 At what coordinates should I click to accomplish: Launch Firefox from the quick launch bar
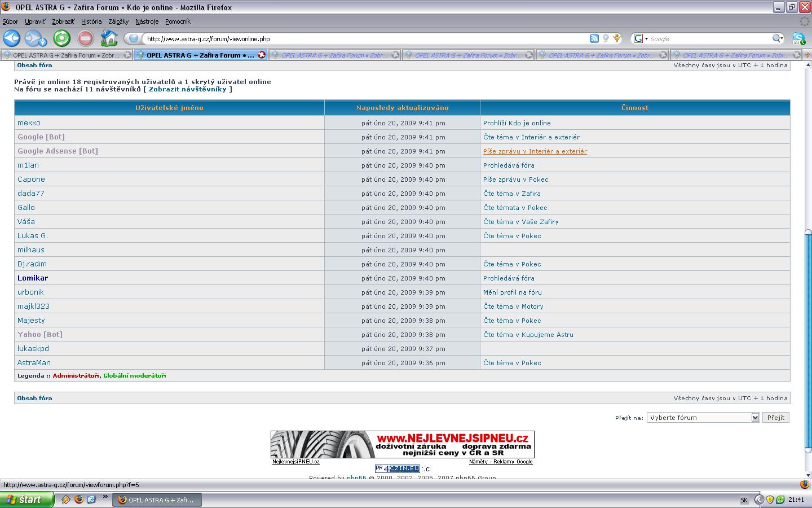(78, 500)
